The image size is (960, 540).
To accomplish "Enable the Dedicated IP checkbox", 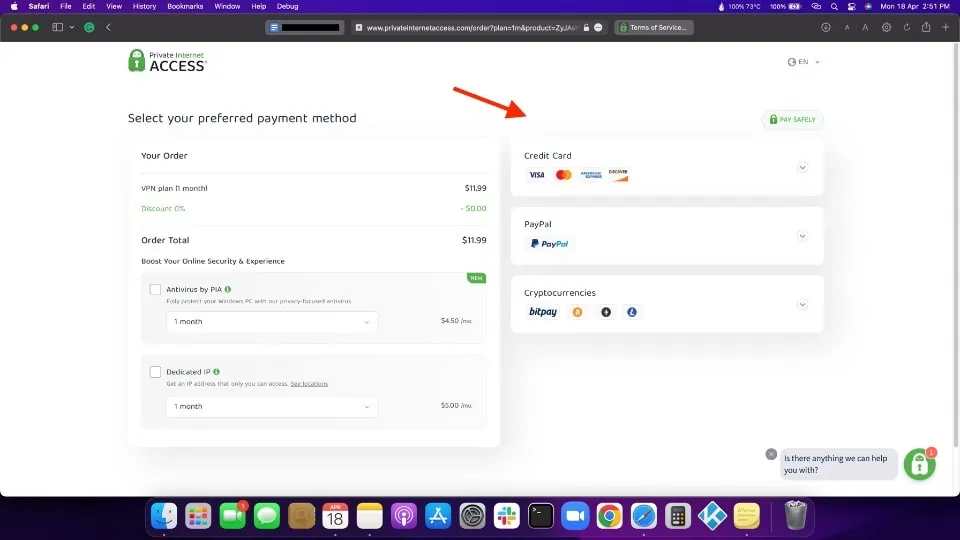I will (155, 372).
